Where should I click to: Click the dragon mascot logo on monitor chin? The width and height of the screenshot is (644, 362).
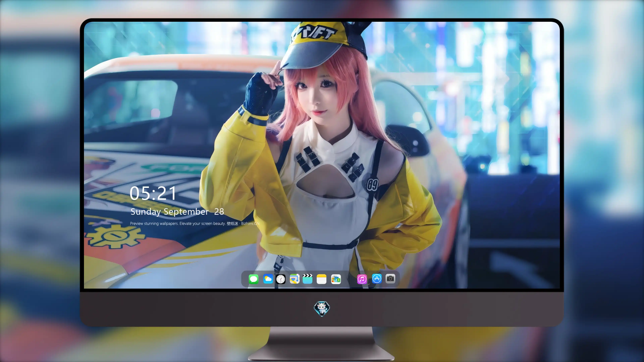tap(322, 309)
